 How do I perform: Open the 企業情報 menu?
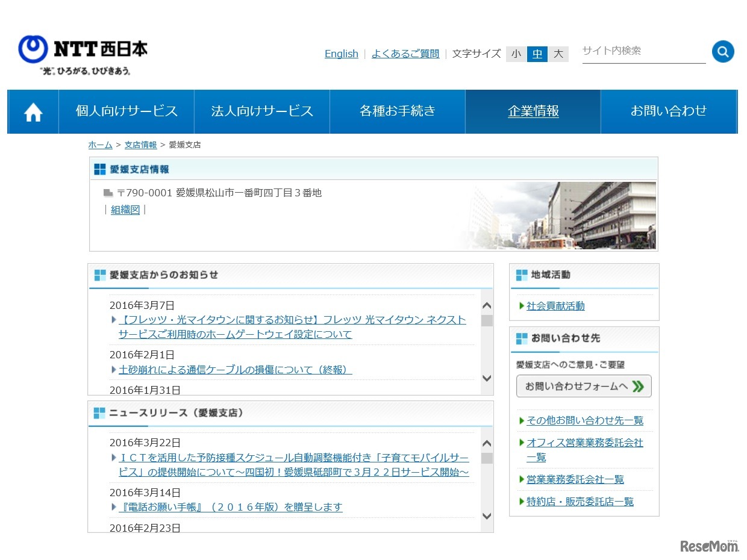pos(533,111)
